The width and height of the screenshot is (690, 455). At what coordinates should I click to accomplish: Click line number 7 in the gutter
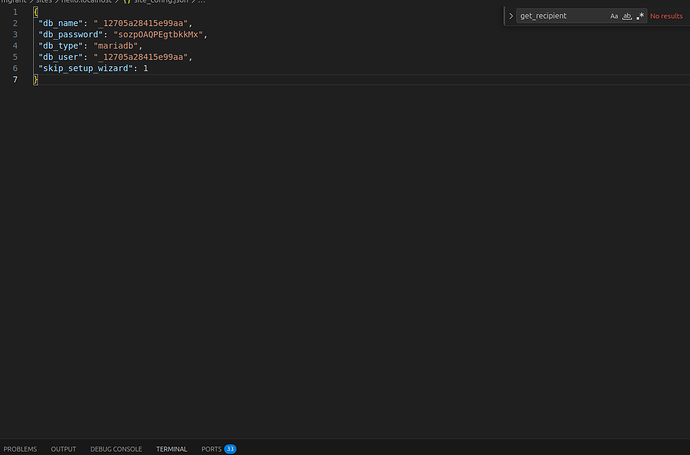15,79
